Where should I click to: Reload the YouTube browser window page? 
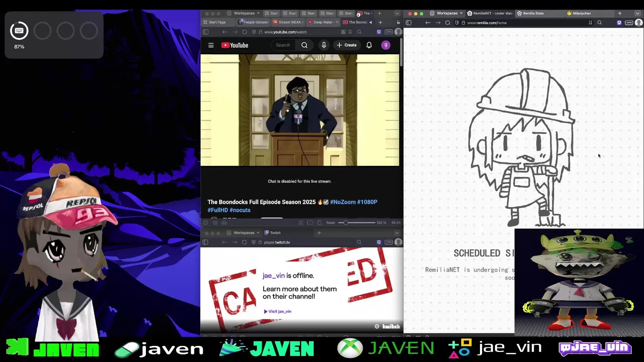coord(245,32)
